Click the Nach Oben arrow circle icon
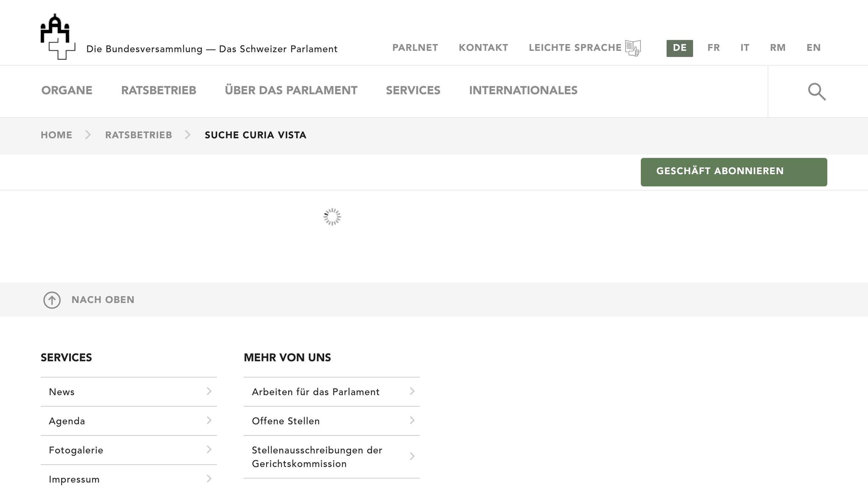868x488 pixels. click(x=52, y=300)
